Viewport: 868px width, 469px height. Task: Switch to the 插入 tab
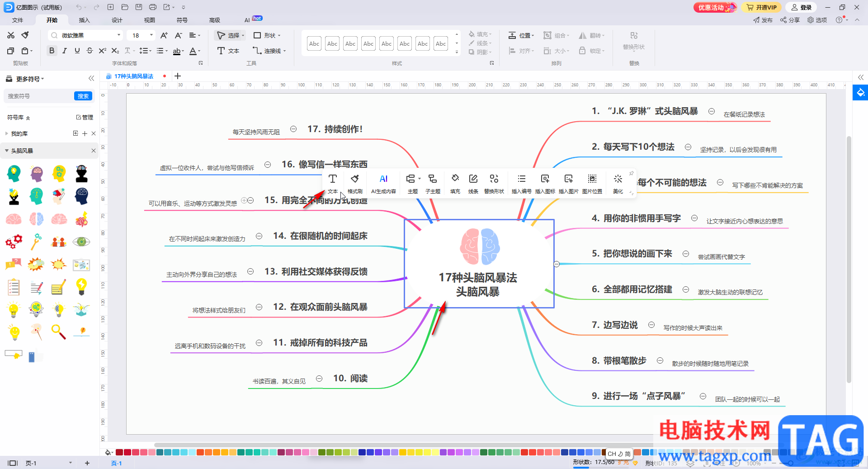point(85,20)
